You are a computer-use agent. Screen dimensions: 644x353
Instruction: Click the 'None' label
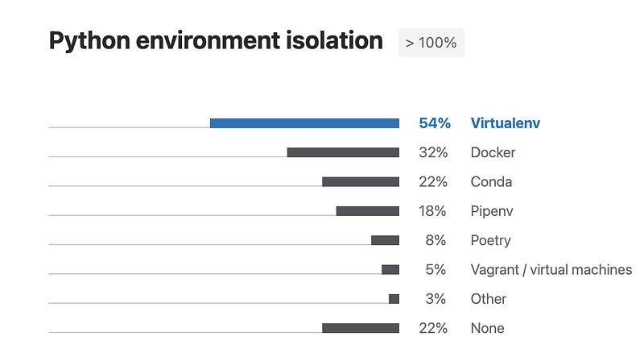[x=487, y=328]
